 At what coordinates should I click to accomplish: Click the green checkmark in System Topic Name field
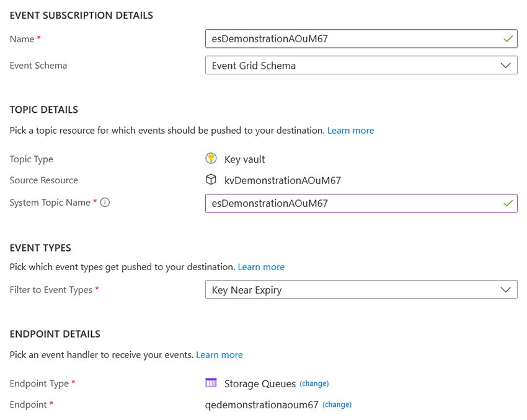(508, 203)
